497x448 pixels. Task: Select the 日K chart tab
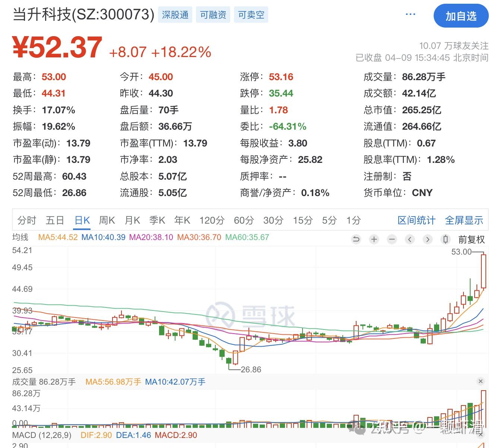click(82, 220)
